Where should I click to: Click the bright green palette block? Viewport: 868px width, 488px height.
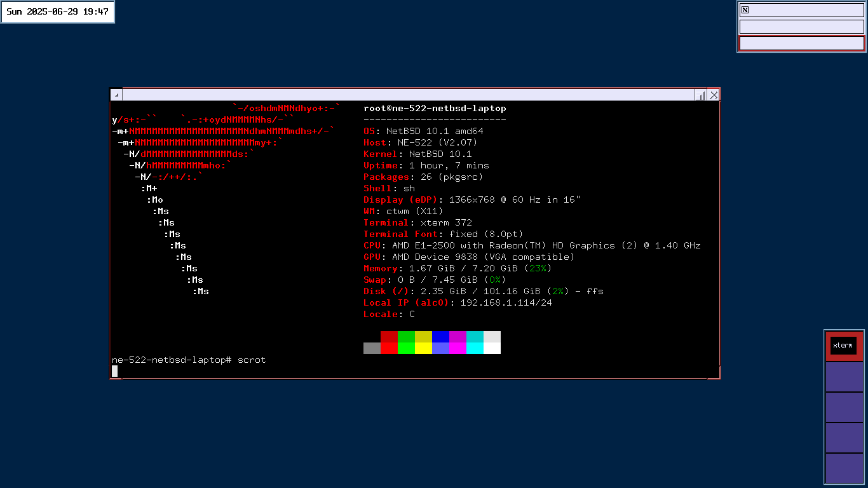406,348
